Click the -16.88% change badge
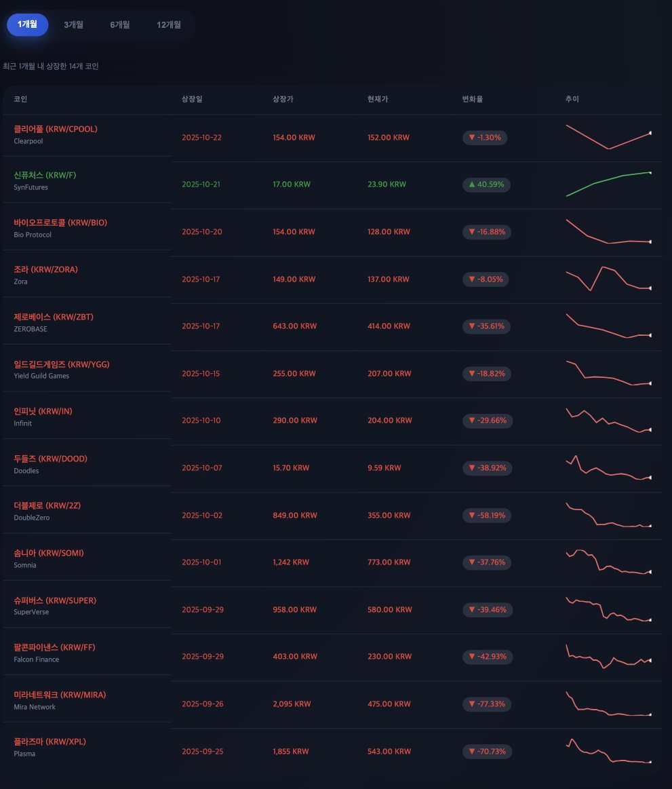 (x=487, y=232)
